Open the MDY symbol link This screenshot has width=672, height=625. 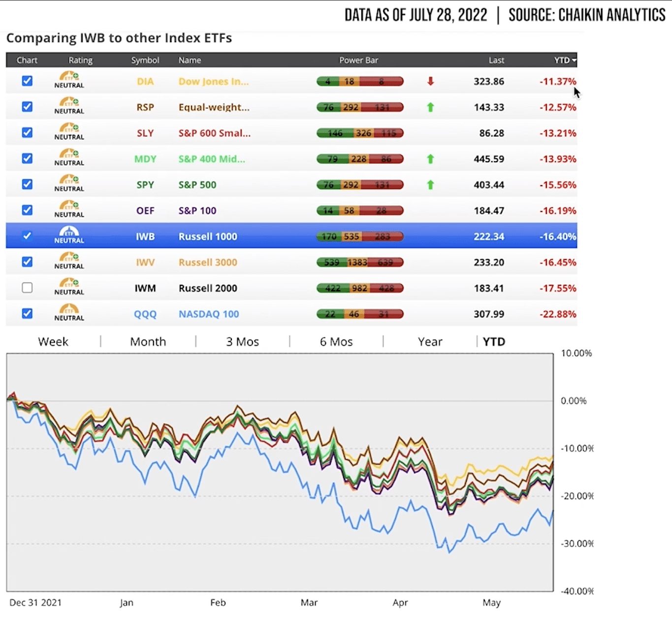tap(145, 159)
